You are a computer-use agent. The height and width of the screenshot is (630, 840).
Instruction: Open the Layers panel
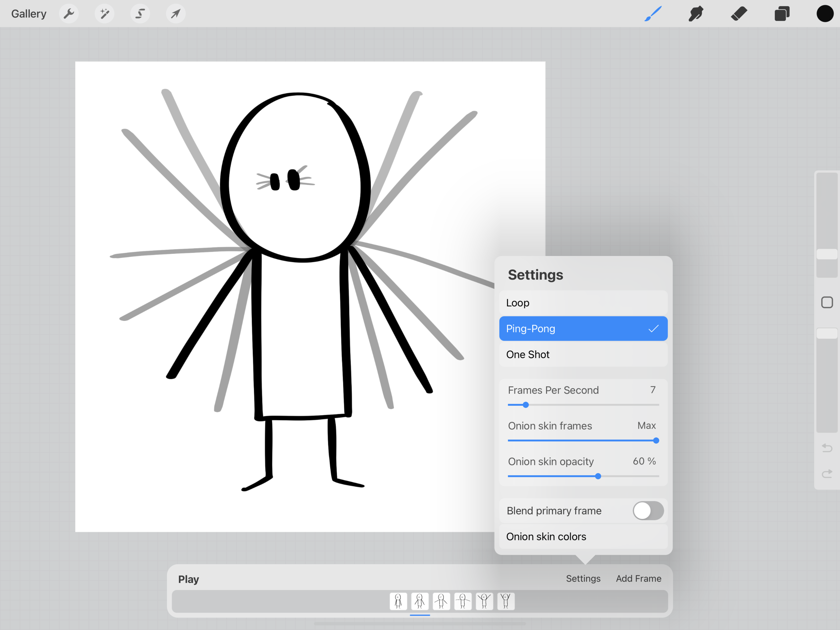click(782, 14)
